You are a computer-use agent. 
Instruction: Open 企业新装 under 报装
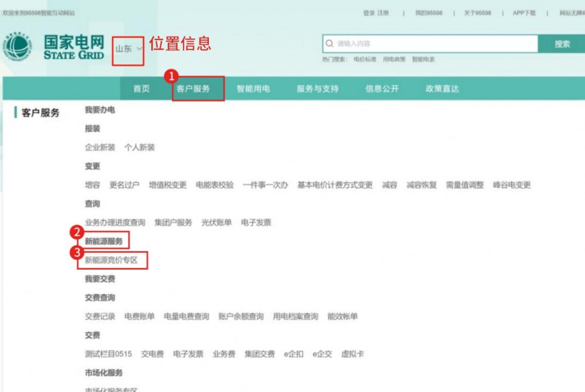point(100,147)
